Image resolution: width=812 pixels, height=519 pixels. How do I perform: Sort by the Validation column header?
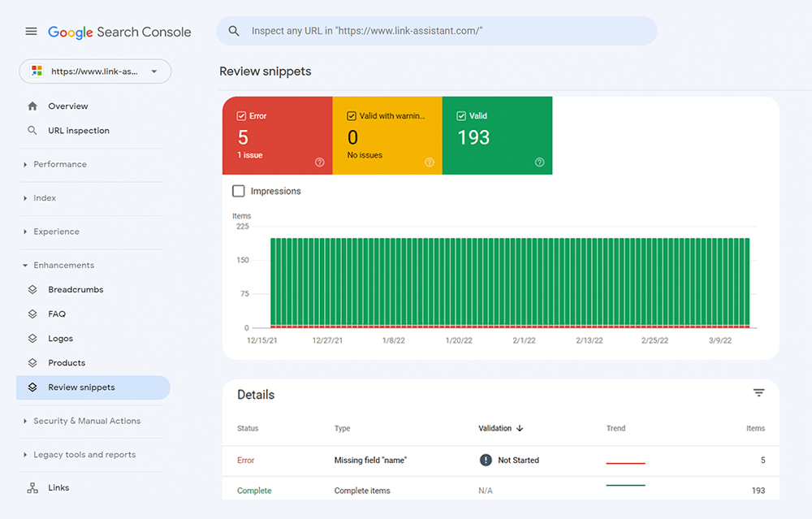pyautogui.click(x=495, y=428)
